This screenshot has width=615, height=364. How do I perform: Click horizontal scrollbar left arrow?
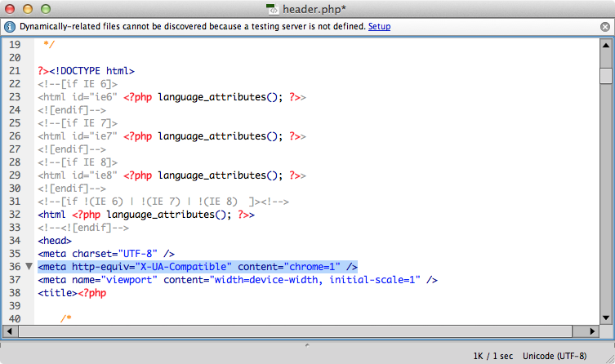pyautogui.click(x=10, y=331)
